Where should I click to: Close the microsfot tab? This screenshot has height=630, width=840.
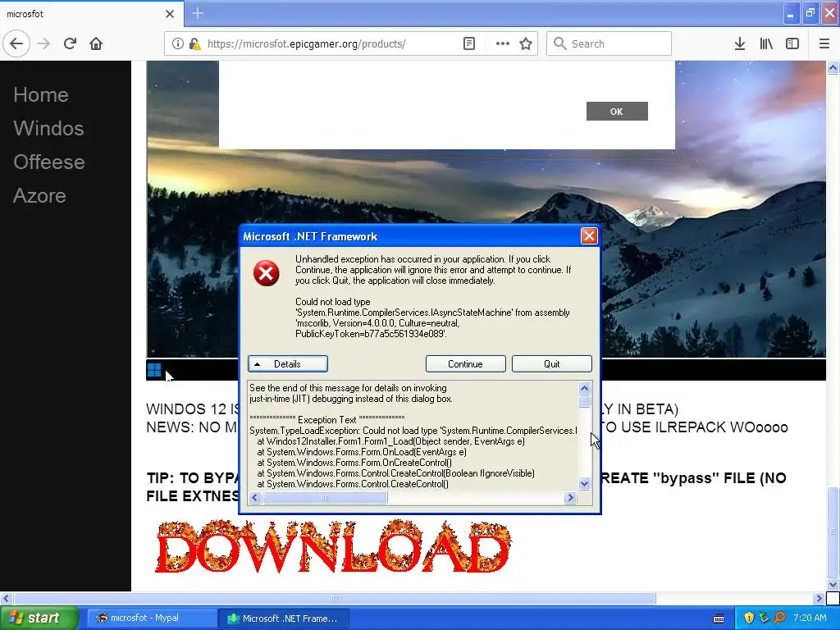[169, 14]
